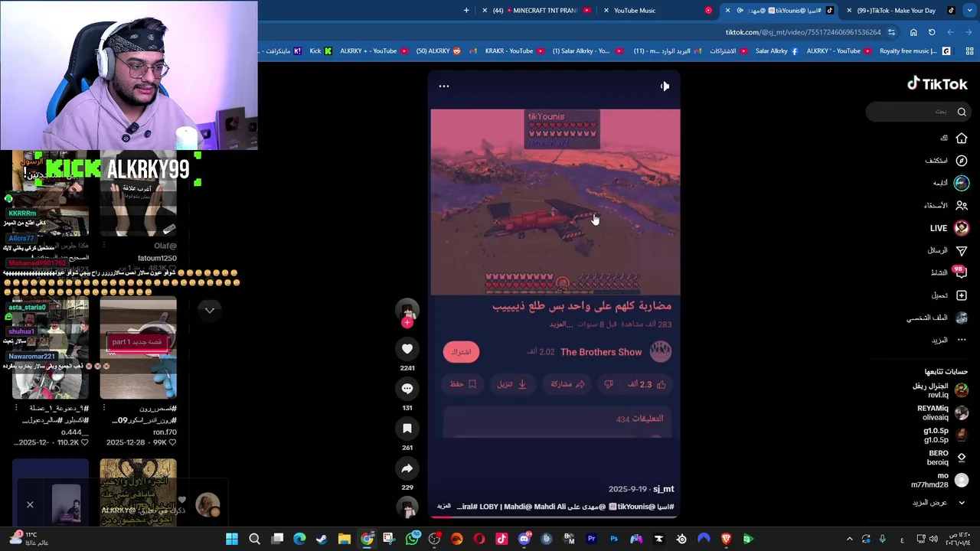Click the Download button with arrow
980x551 pixels.
tap(512, 384)
